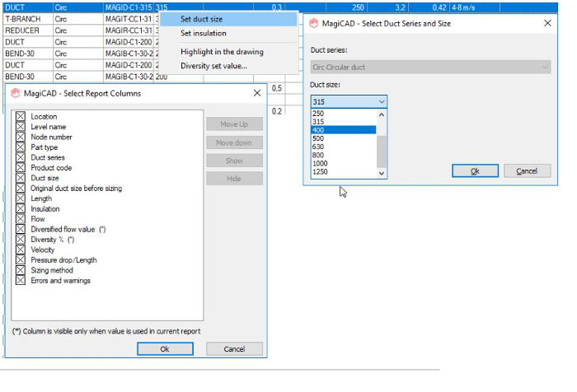577x392 pixels.
Task: Click the 0.42 cell in selected row
Action: point(429,7)
